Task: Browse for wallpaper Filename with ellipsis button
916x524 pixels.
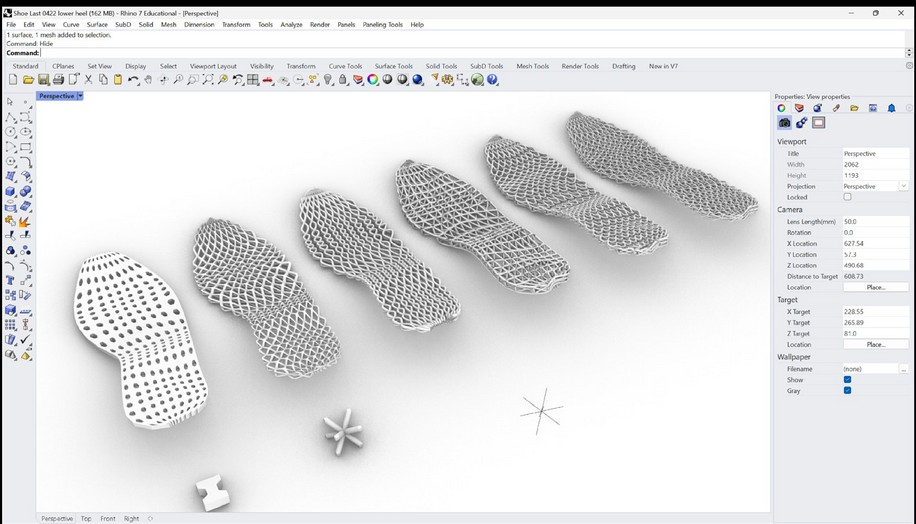Action: (x=904, y=369)
